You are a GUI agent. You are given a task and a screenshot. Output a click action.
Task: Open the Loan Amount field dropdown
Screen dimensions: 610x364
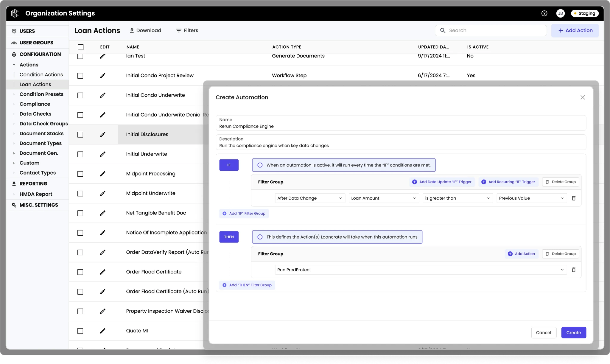pos(383,198)
